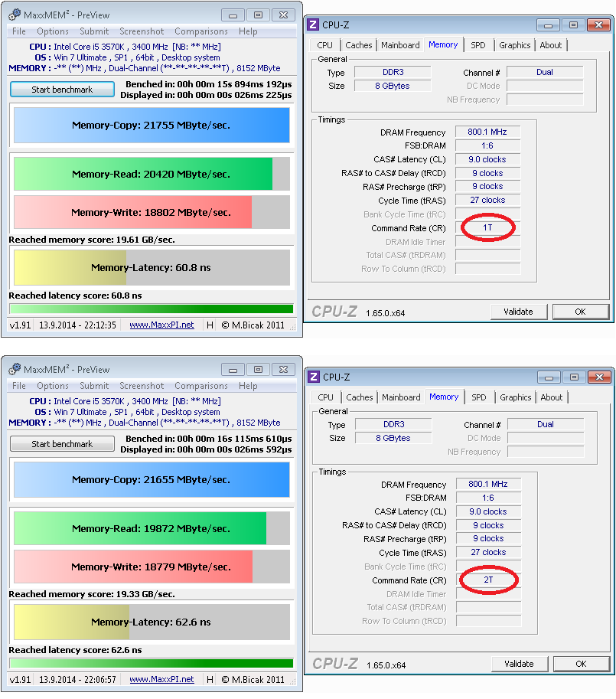Switch to the Graphics tab in the bottom CPU-Z window

tap(516, 397)
